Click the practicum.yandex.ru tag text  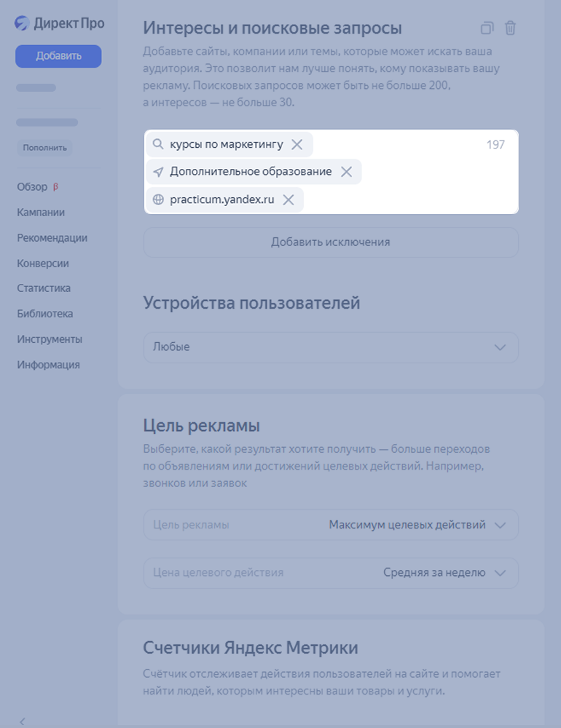tap(221, 199)
